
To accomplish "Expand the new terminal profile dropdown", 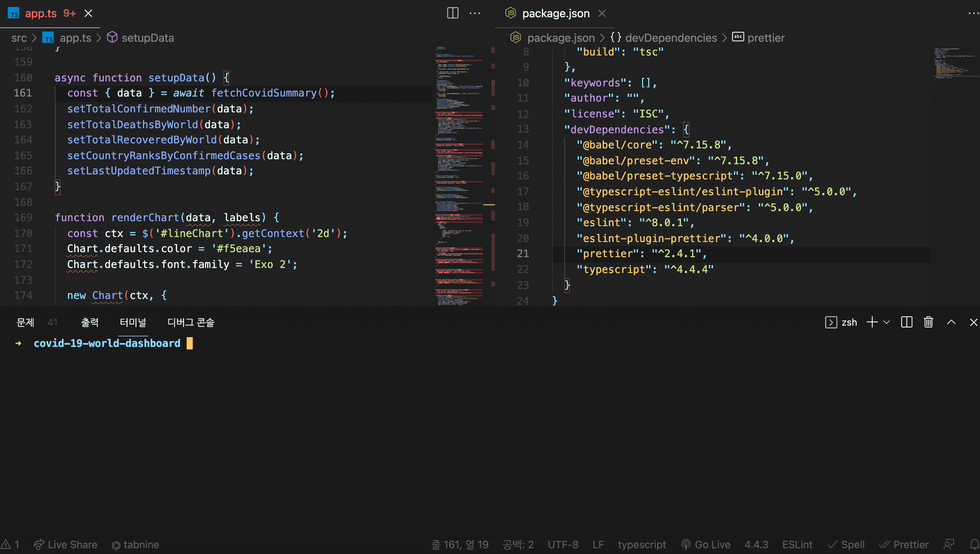I will click(x=886, y=322).
